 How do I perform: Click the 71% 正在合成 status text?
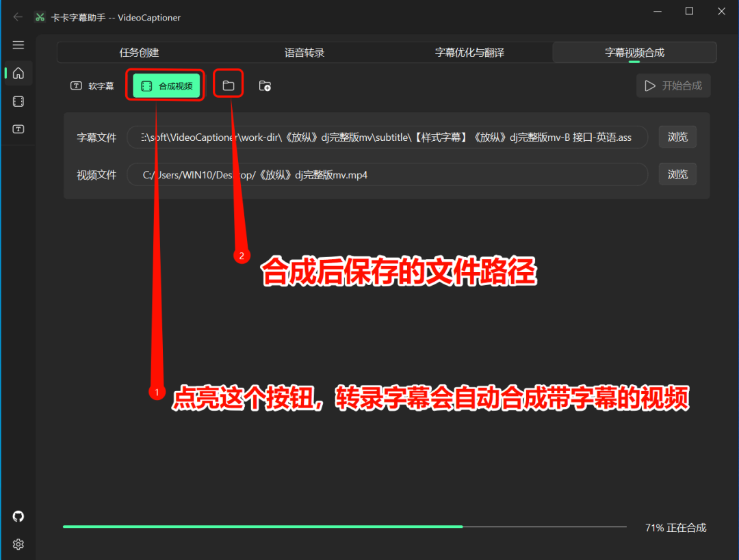(675, 527)
